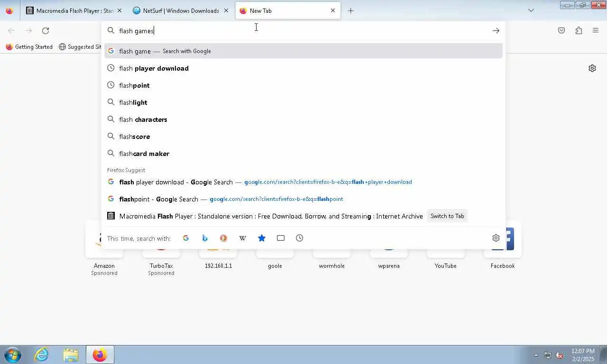Screen dimensions: 607x364
Task: Close the Macromedia Flash Player tab
Action: [120, 10]
